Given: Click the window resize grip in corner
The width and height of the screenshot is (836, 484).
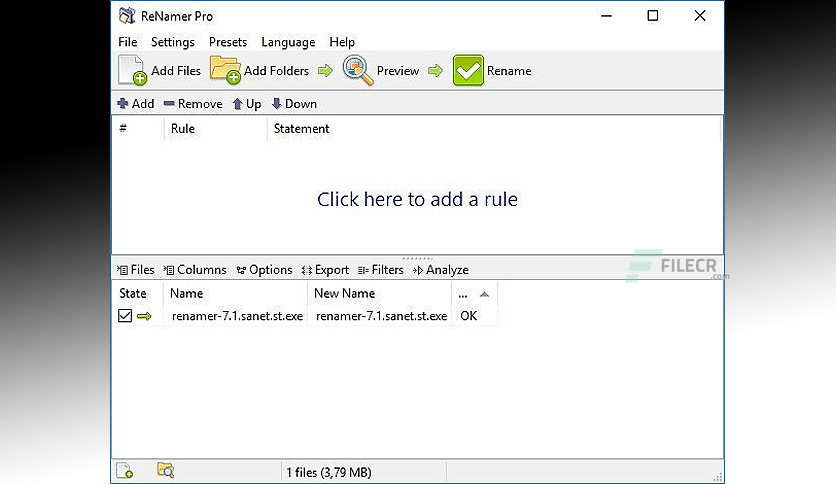Looking at the screenshot, I should point(718,477).
